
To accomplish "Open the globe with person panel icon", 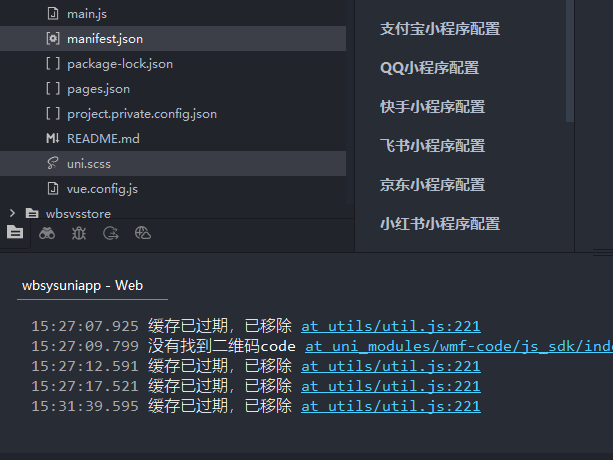I will pyautogui.click(x=143, y=233).
